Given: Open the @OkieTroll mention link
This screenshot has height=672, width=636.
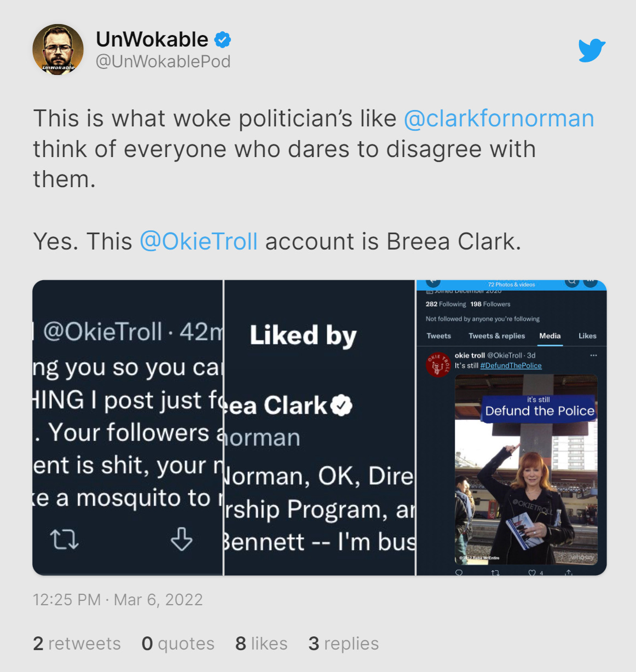Looking at the screenshot, I should (x=199, y=241).
